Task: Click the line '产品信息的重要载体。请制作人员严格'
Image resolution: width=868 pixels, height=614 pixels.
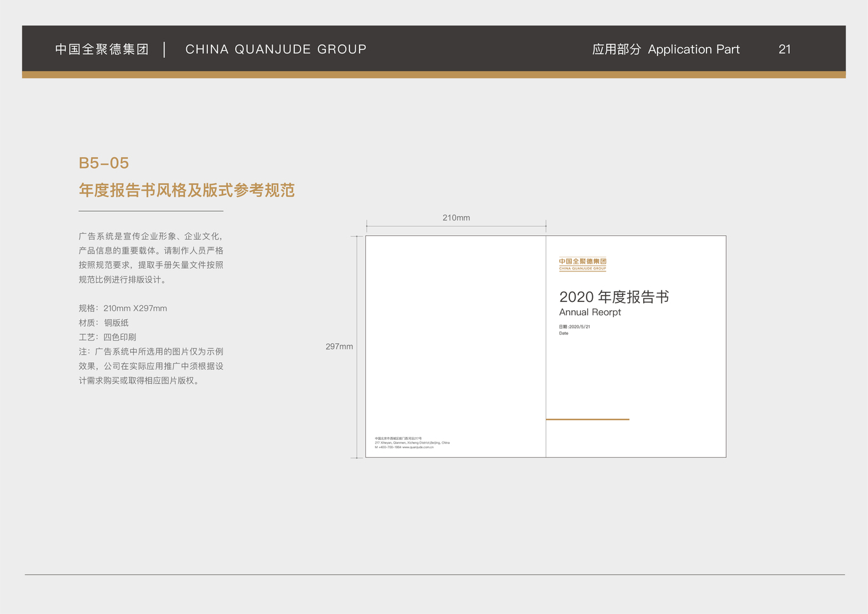Action: pos(151,250)
